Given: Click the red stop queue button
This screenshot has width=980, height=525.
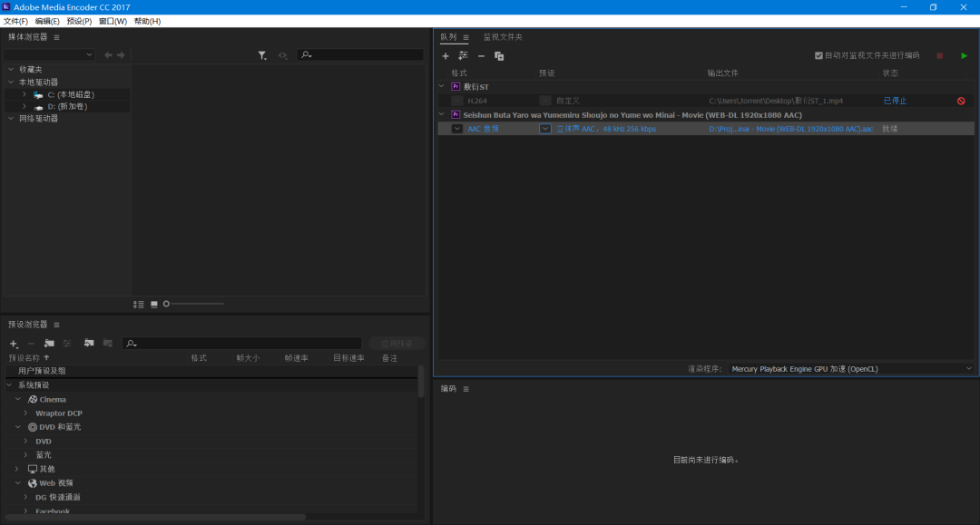Looking at the screenshot, I should coord(940,55).
